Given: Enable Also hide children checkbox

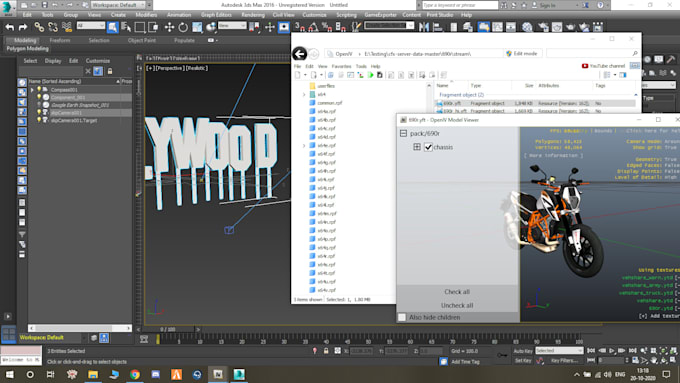Looking at the screenshot, I should pyautogui.click(x=402, y=318).
